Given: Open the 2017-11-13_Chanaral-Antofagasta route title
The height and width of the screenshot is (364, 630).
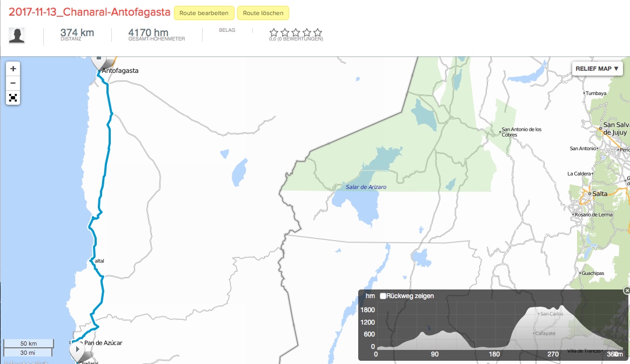Looking at the screenshot, I should coord(90,12).
